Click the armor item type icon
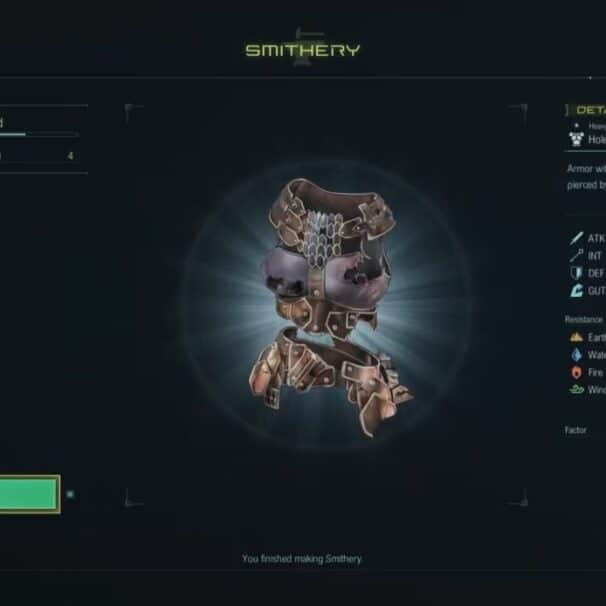This screenshot has width=606, height=606. 576,139
